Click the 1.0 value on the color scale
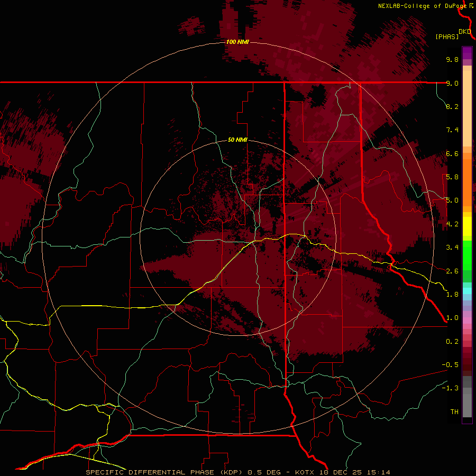476x476 pixels. click(x=452, y=318)
